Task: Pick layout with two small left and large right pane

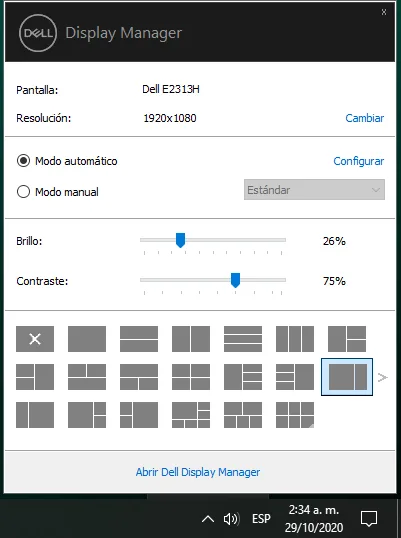Action: pyautogui.click(x=139, y=415)
